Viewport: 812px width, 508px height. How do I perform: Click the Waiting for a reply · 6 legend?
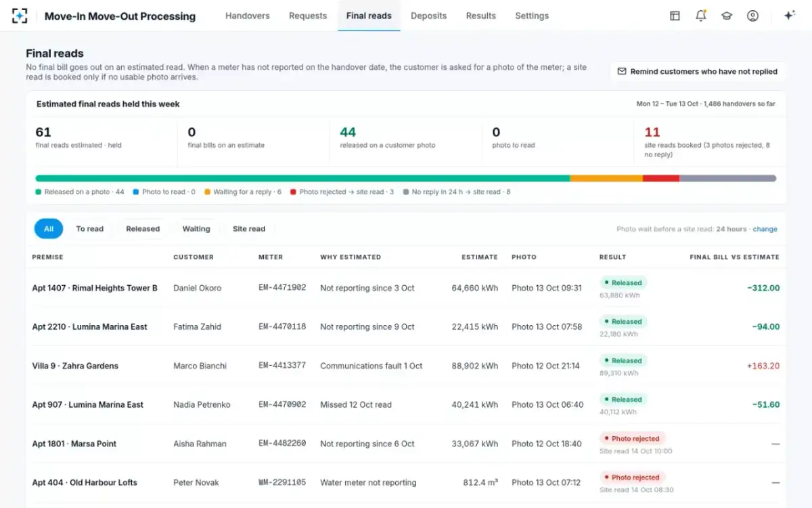click(x=242, y=192)
